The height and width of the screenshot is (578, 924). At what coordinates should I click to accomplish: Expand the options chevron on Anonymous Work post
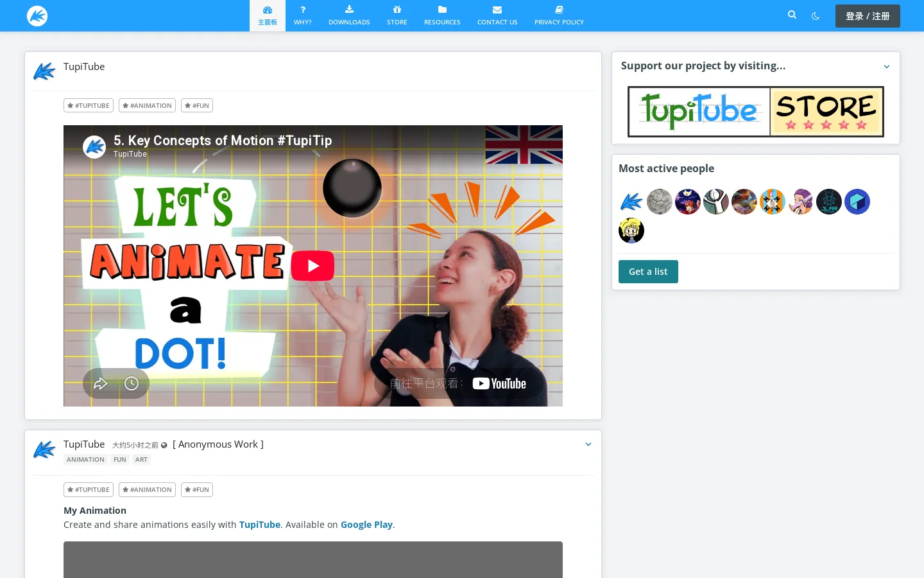[x=588, y=444]
